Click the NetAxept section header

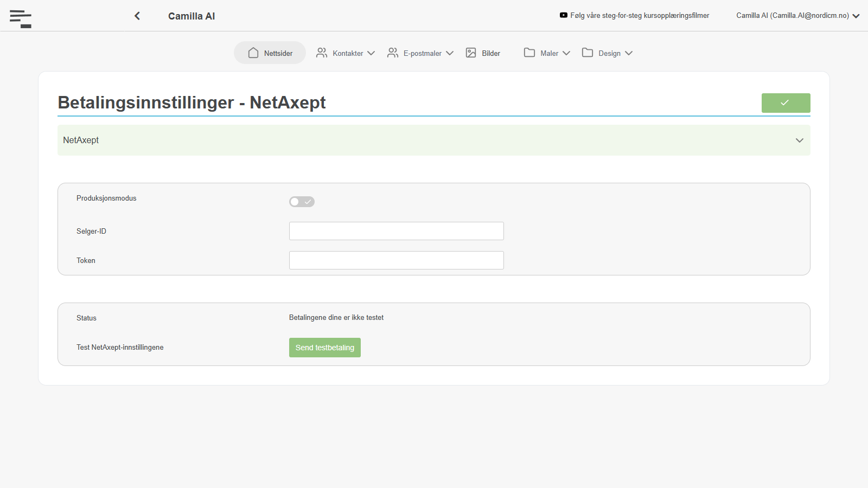[434, 140]
